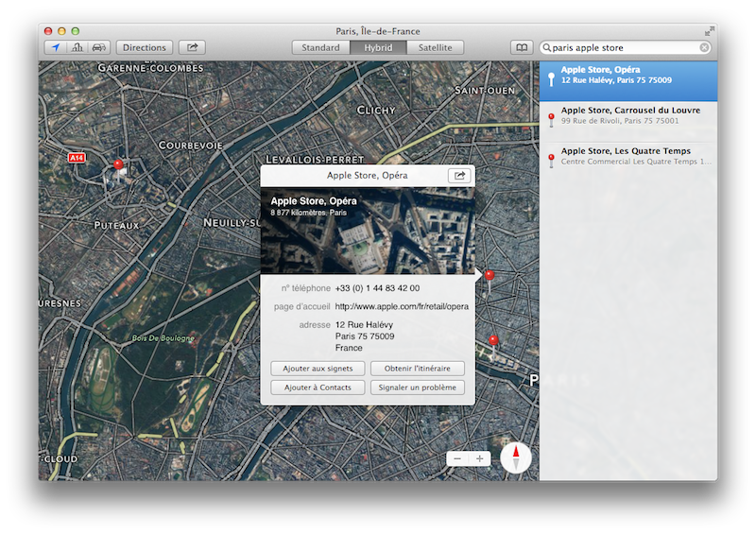Click the 12 Rue Halévy address
This screenshot has width=756, height=534.
click(x=365, y=336)
